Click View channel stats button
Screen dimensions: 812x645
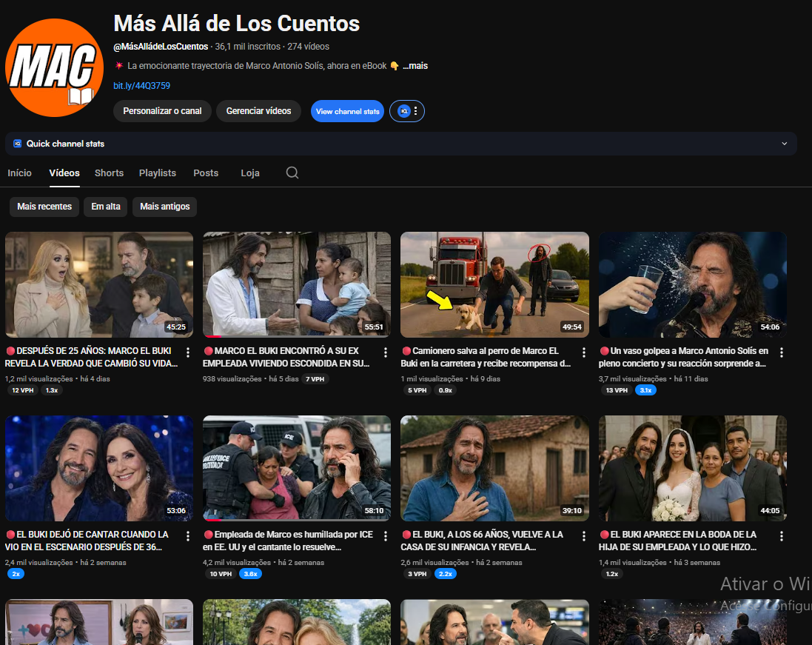click(347, 111)
